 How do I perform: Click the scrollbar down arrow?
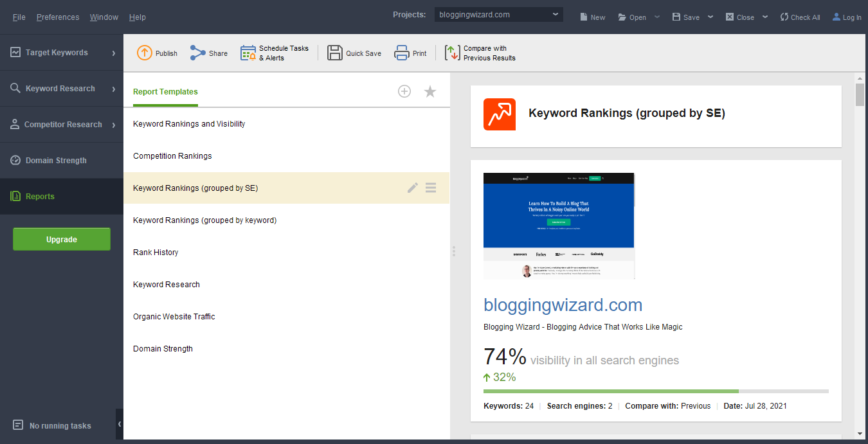[860, 434]
